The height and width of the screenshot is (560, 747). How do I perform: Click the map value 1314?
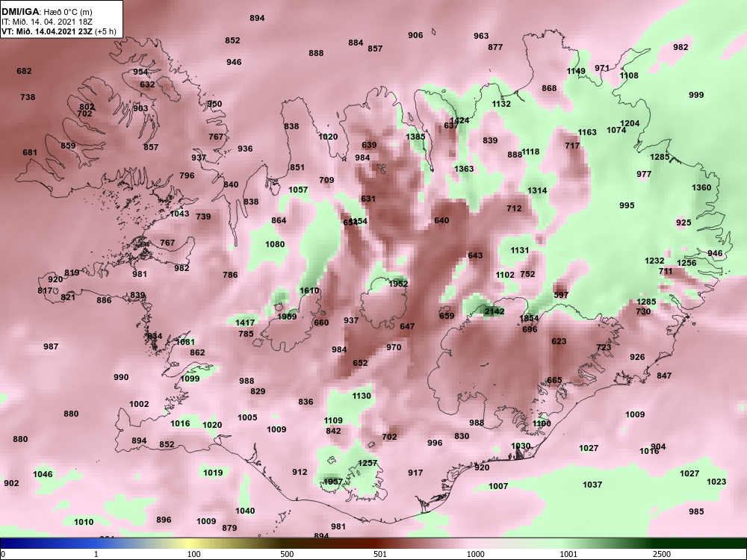(537, 190)
